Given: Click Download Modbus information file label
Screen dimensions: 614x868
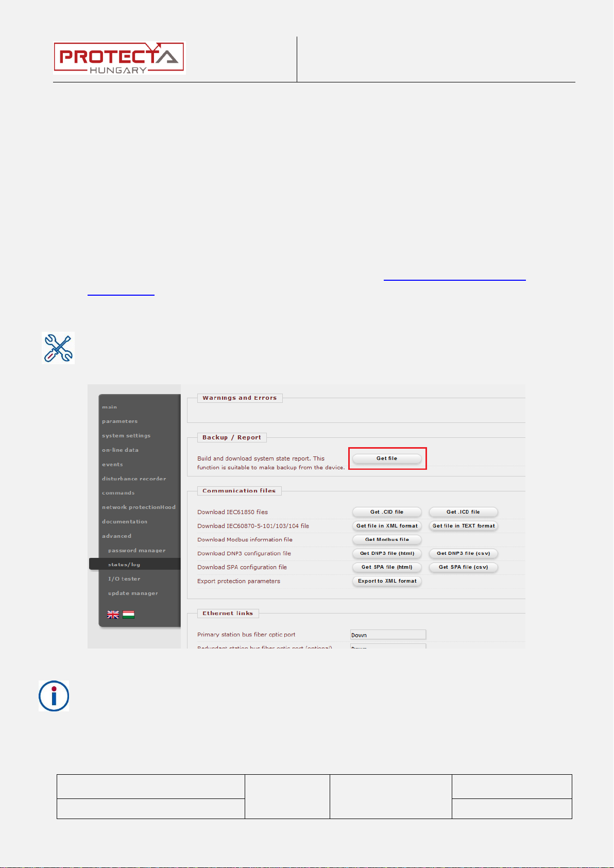Looking at the screenshot, I should [x=245, y=540].
